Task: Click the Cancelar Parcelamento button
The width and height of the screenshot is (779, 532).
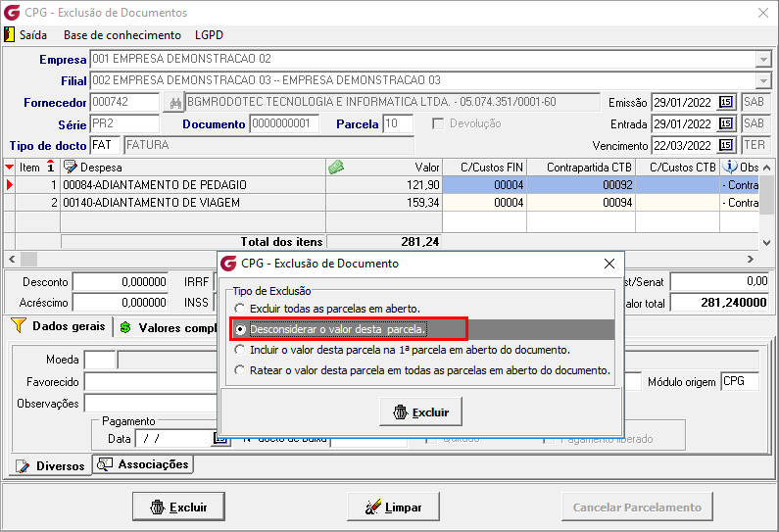Action: [x=638, y=507]
